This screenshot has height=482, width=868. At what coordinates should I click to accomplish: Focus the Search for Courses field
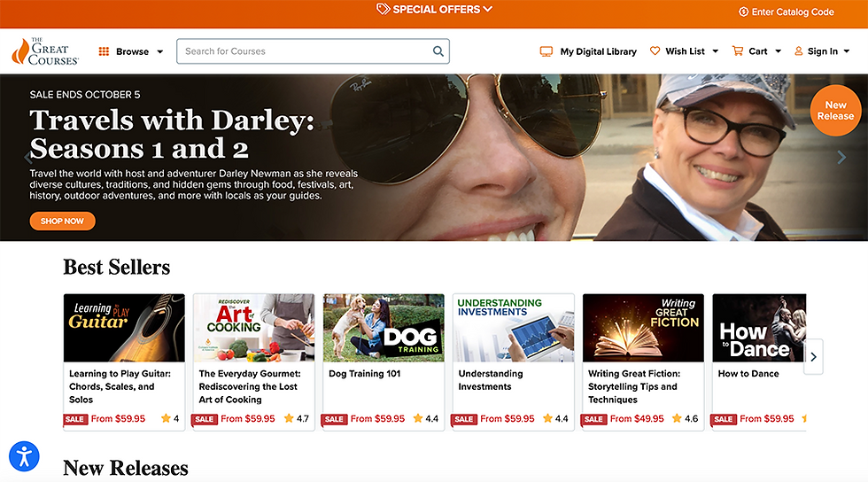click(313, 51)
